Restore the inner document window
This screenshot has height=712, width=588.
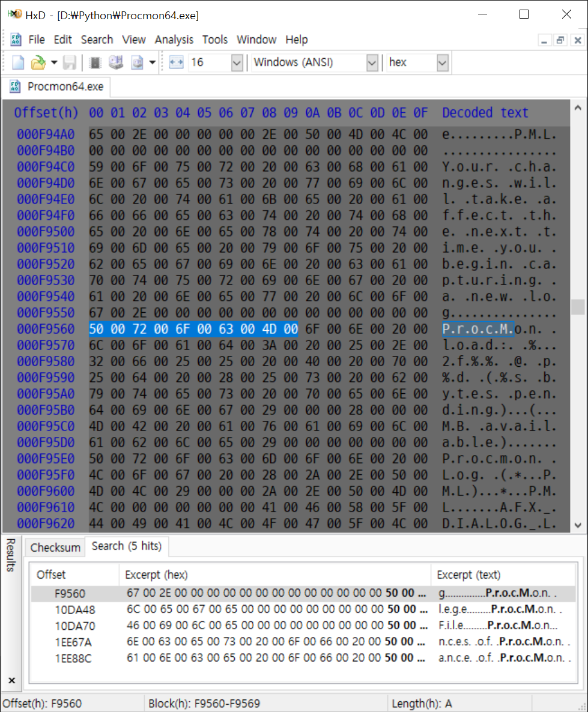click(561, 40)
